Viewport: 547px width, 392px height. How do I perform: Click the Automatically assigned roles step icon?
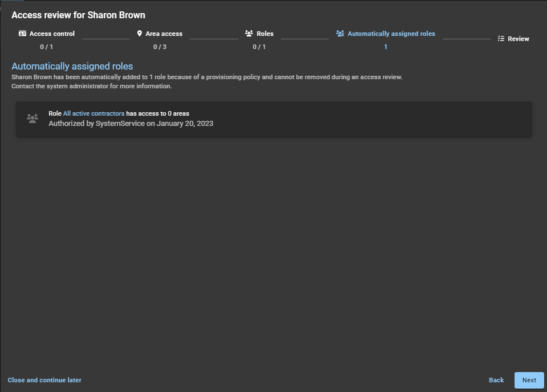click(340, 34)
